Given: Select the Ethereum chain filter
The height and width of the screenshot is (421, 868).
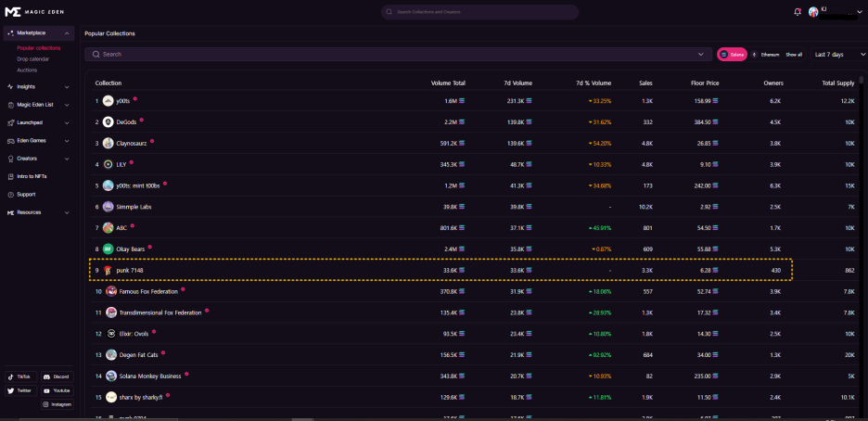Looking at the screenshot, I should [x=766, y=54].
